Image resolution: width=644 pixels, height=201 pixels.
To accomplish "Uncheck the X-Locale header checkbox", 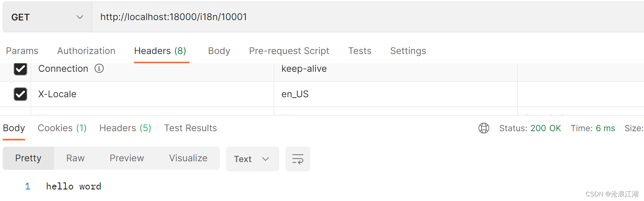I will point(20,94).
